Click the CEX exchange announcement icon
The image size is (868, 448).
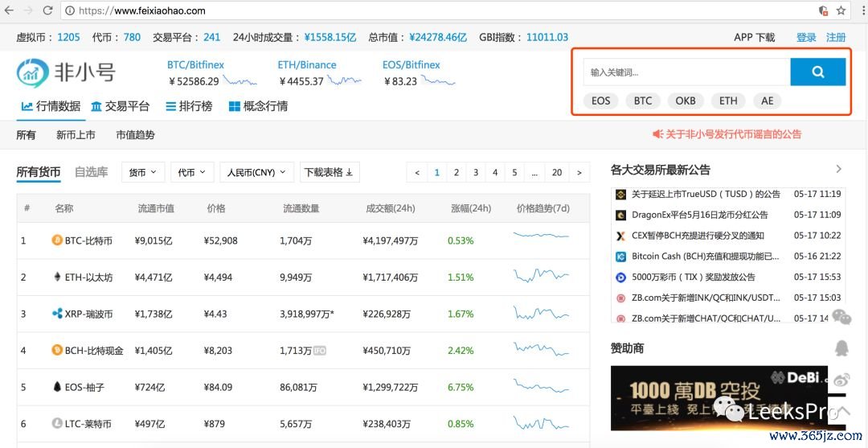click(620, 236)
